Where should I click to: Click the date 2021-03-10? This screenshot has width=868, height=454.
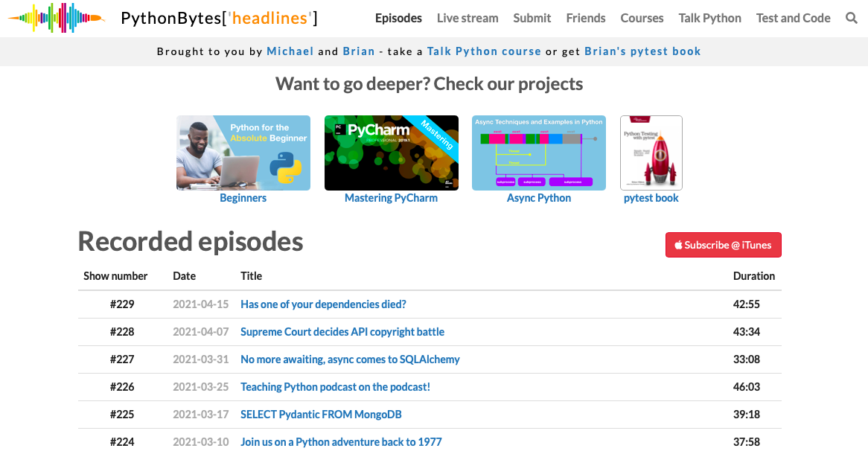[200, 442]
